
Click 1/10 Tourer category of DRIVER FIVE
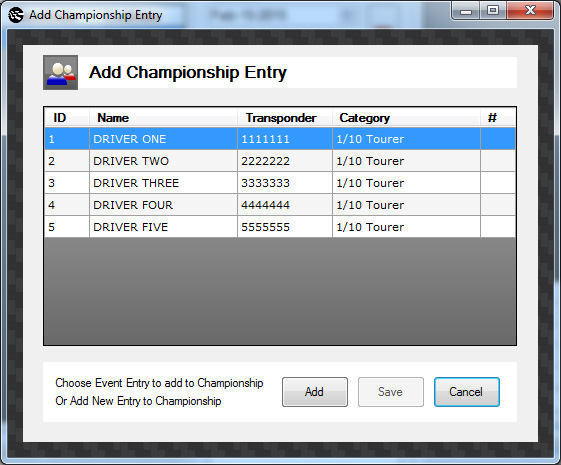pos(406,227)
